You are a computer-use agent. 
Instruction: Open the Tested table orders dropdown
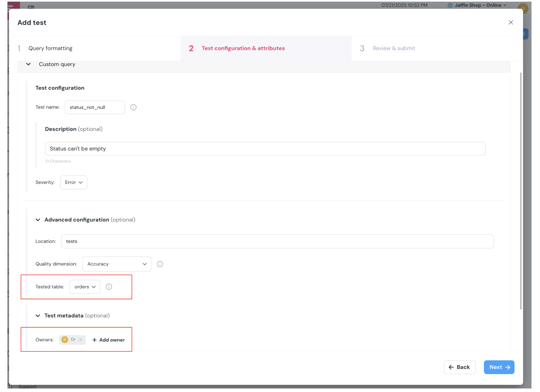coord(85,287)
